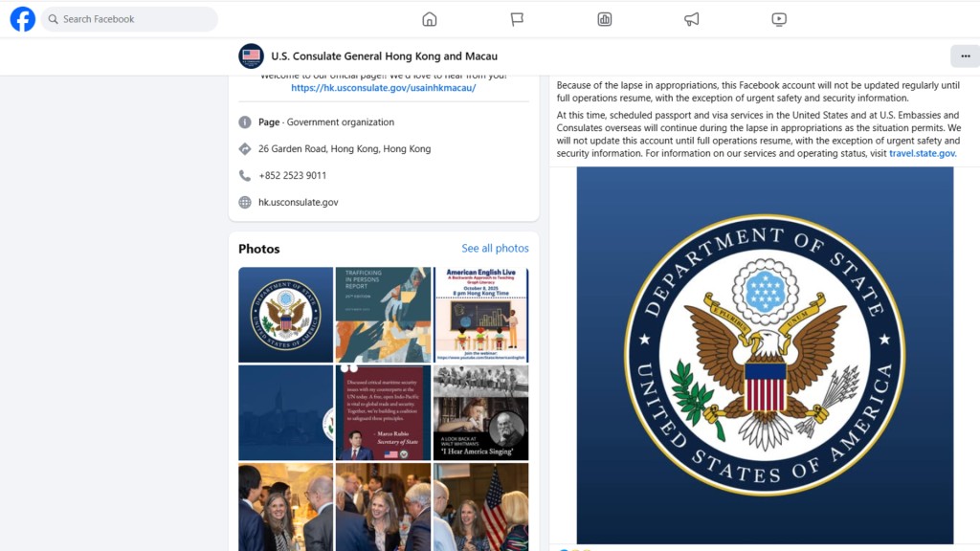Open the American English Live photo thumbnail
This screenshot has width=980, height=551.
coord(480,315)
